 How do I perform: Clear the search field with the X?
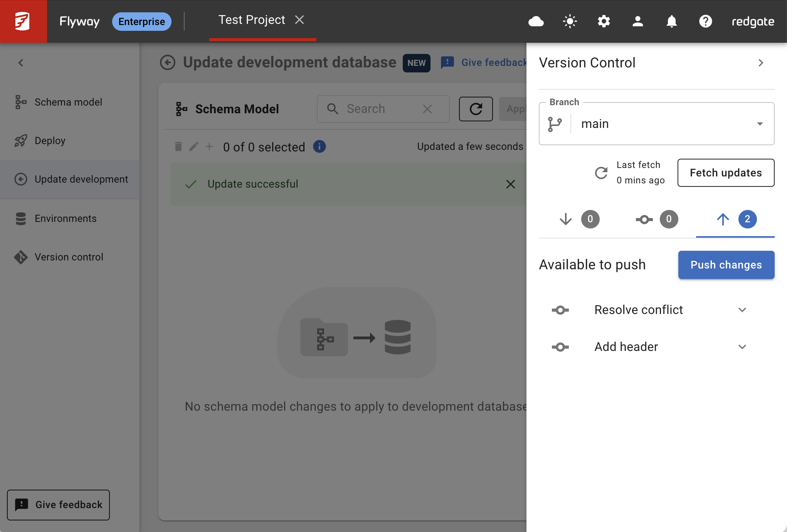pyautogui.click(x=427, y=109)
